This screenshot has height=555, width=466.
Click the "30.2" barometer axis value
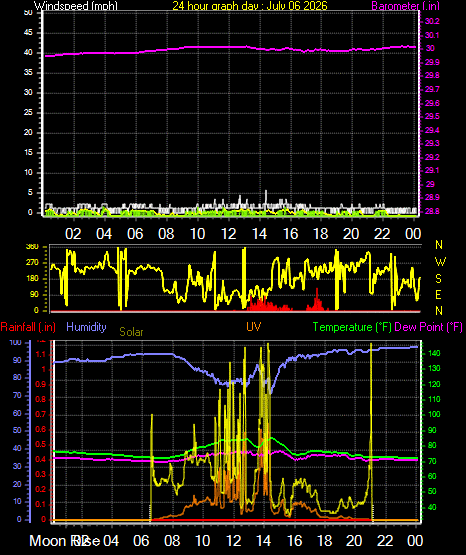coord(432,21)
